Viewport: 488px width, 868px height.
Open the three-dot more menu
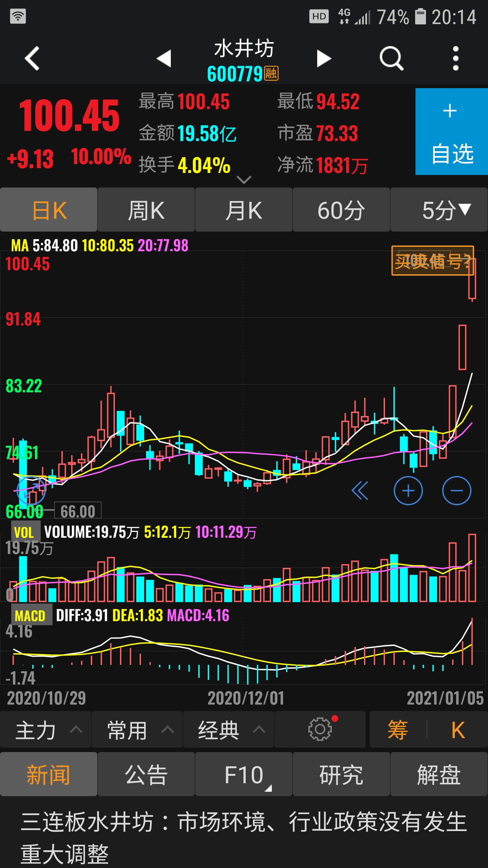[x=456, y=58]
